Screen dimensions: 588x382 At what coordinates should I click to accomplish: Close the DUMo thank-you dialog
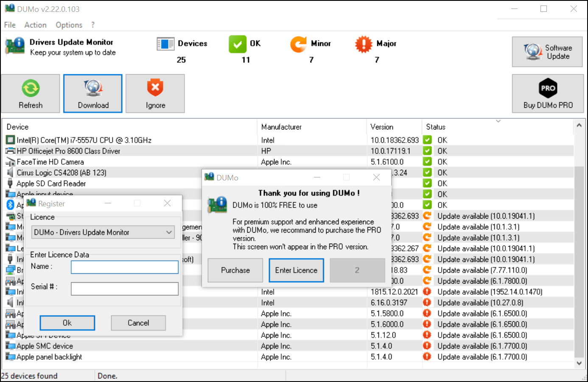click(x=376, y=177)
